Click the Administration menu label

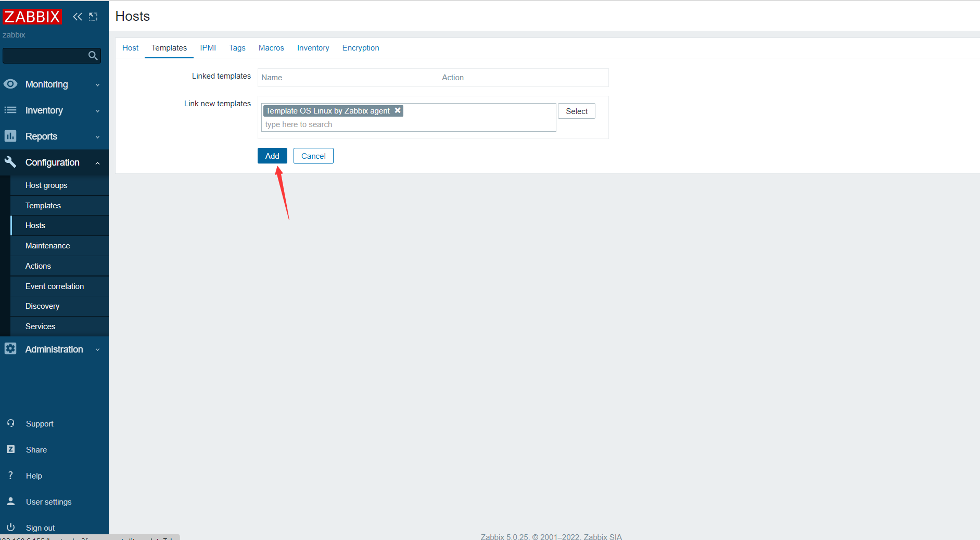[x=54, y=349]
